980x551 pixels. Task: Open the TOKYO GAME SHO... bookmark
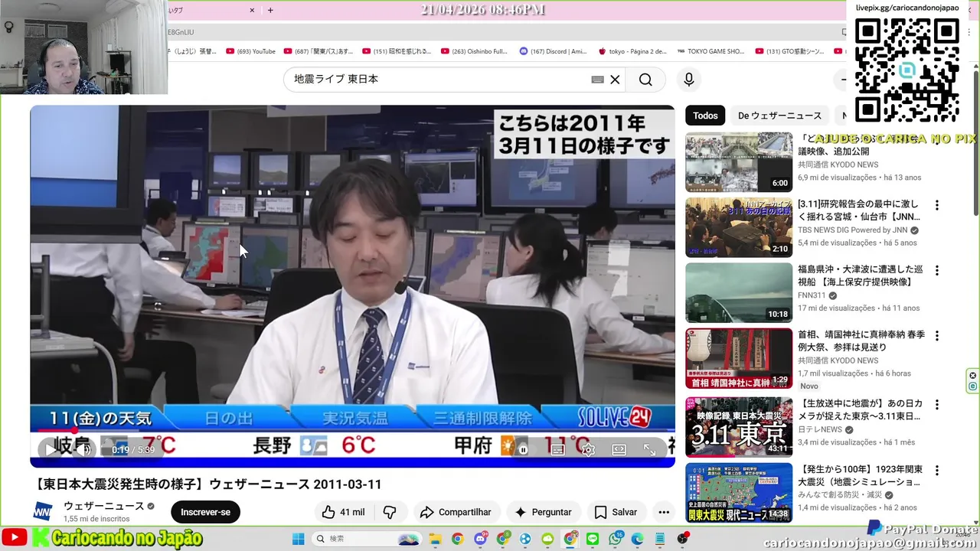[x=710, y=51]
